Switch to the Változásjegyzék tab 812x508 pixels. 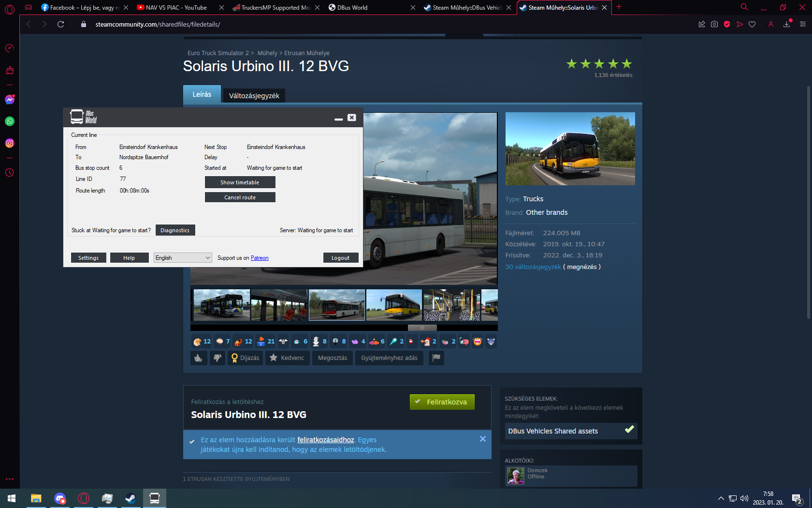254,96
